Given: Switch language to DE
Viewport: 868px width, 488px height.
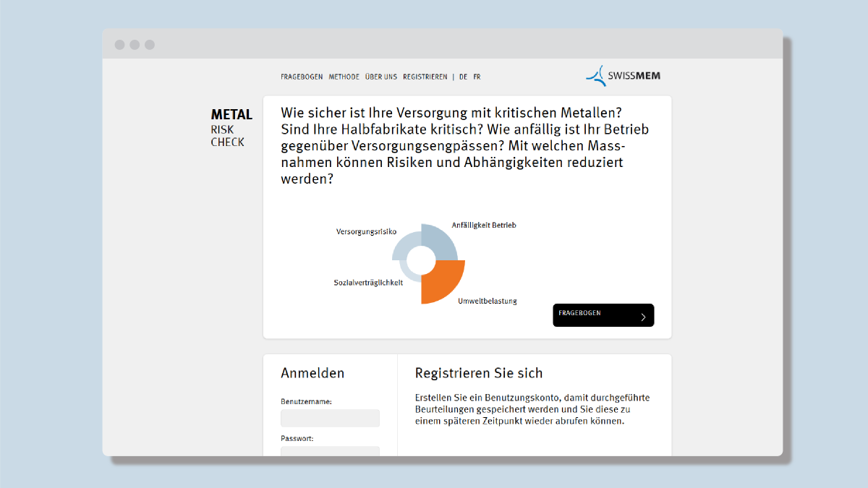Looking at the screenshot, I should (x=463, y=77).
